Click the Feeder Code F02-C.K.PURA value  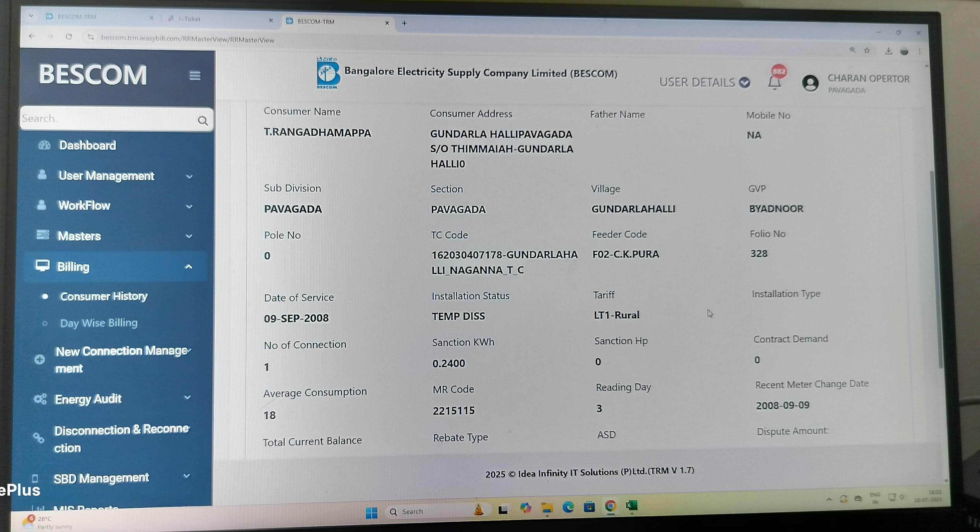(626, 254)
